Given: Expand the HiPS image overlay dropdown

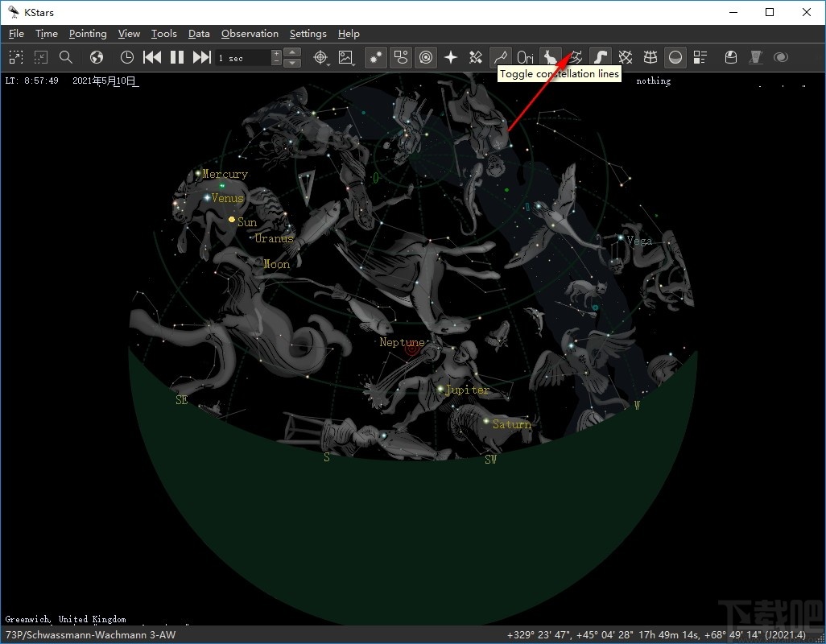Looking at the screenshot, I should (x=347, y=57).
